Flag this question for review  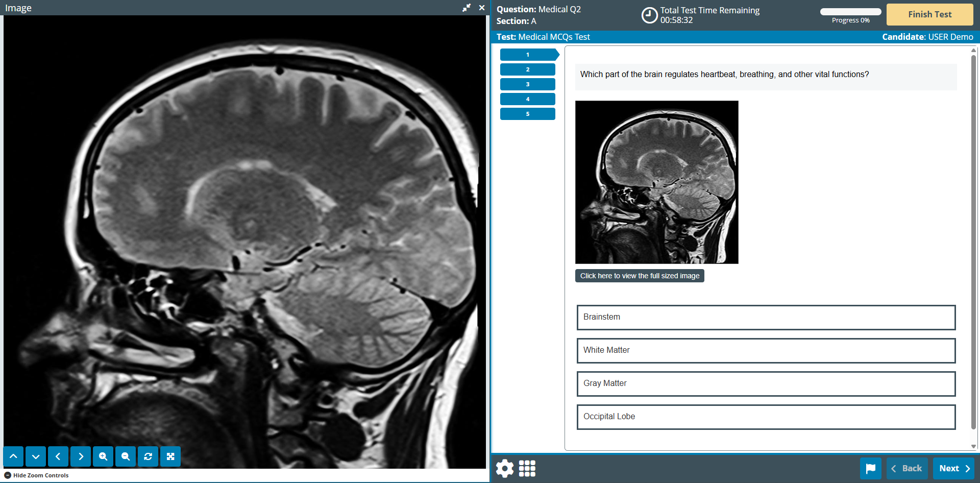[870, 468]
